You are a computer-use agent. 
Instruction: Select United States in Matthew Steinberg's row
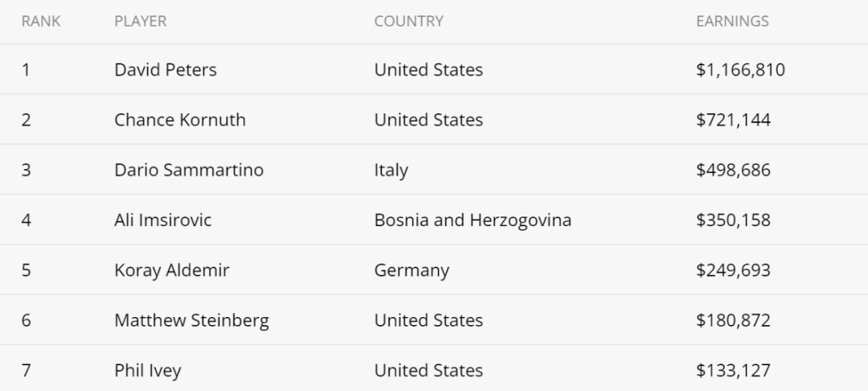pos(428,320)
